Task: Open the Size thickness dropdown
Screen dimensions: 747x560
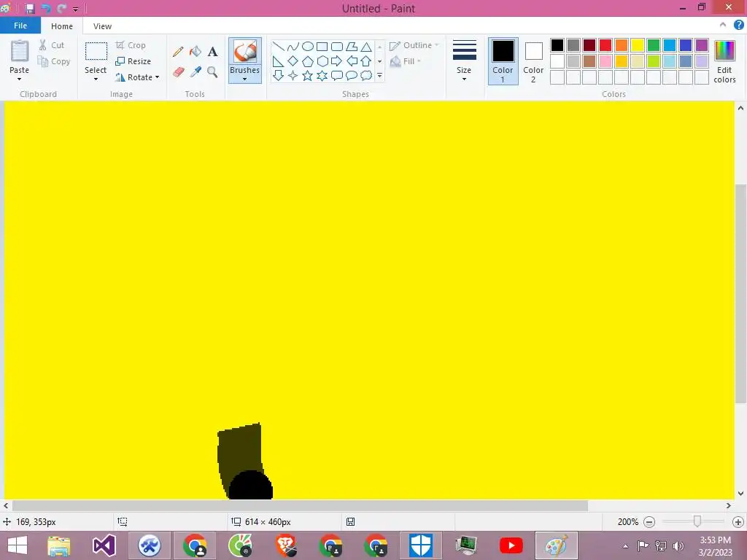Action: [464, 61]
